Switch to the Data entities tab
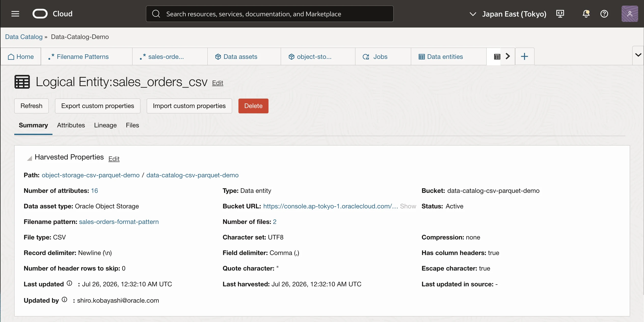The image size is (644, 322). click(x=449, y=57)
